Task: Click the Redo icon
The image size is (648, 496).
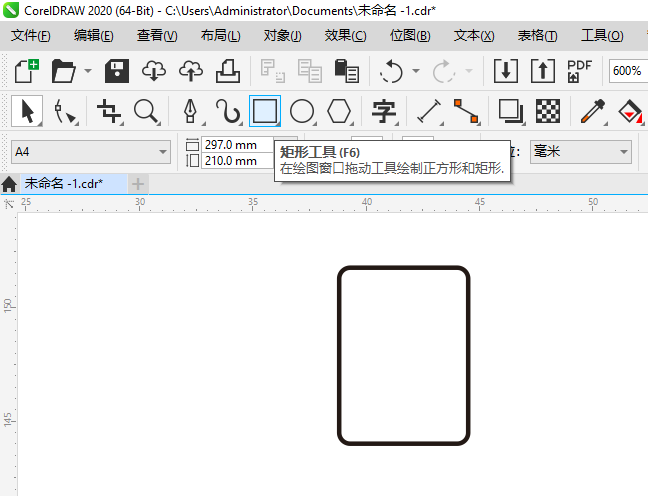Action: [x=443, y=71]
